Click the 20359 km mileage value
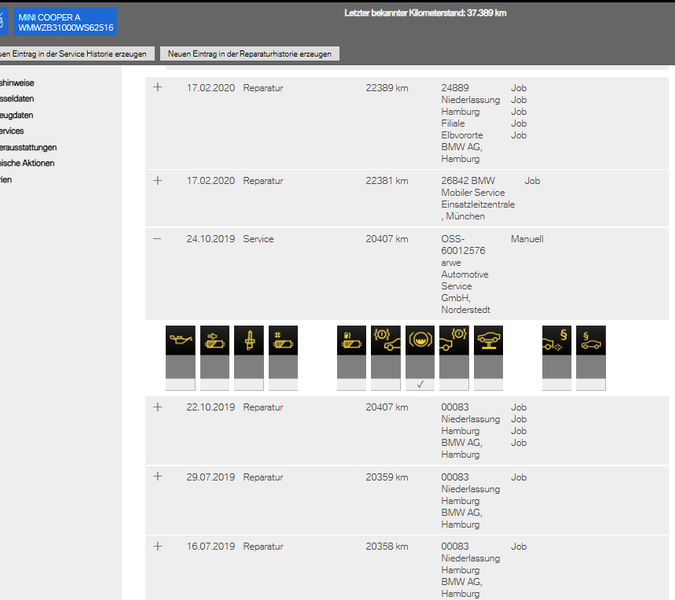675x600 pixels. tap(387, 477)
